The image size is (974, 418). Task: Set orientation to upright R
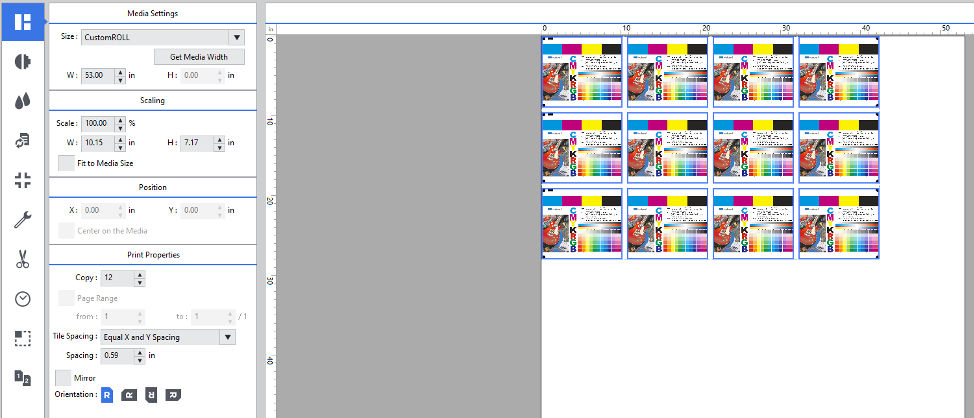click(107, 395)
